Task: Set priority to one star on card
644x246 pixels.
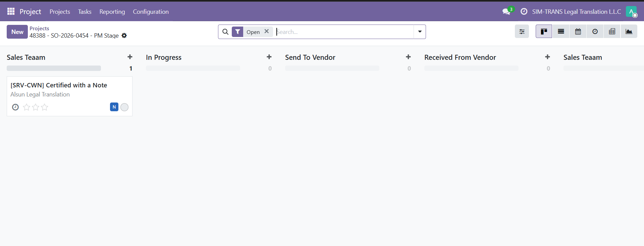Action: 26,107
